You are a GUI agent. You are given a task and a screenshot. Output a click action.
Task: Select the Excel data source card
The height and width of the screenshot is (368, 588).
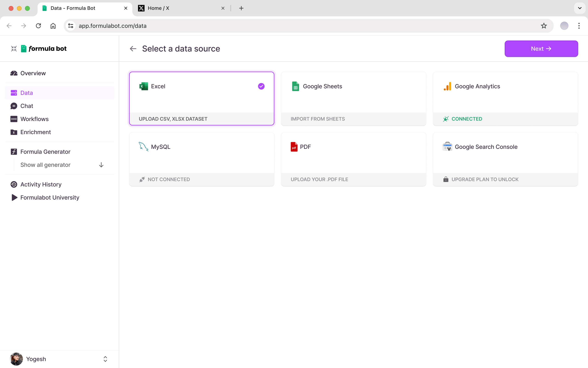(202, 99)
